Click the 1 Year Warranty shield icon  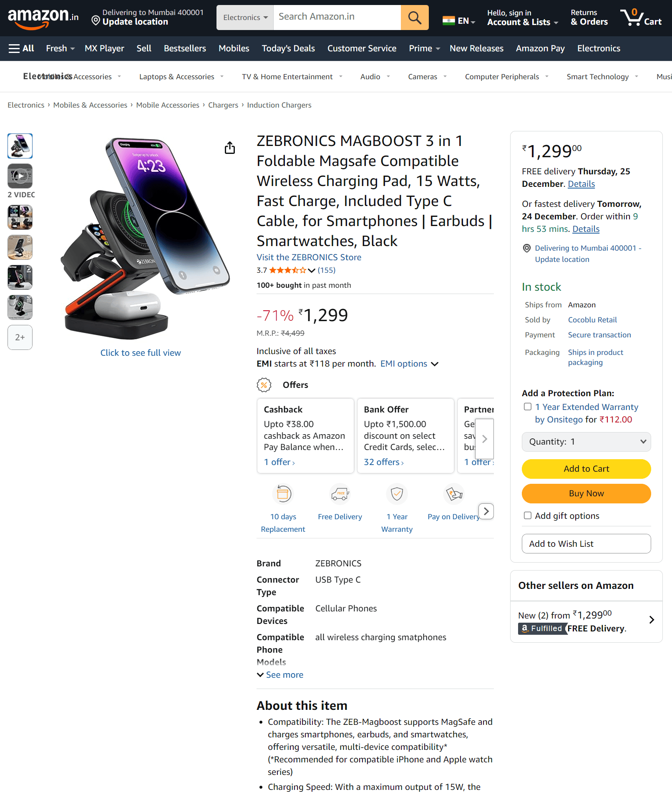click(397, 494)
